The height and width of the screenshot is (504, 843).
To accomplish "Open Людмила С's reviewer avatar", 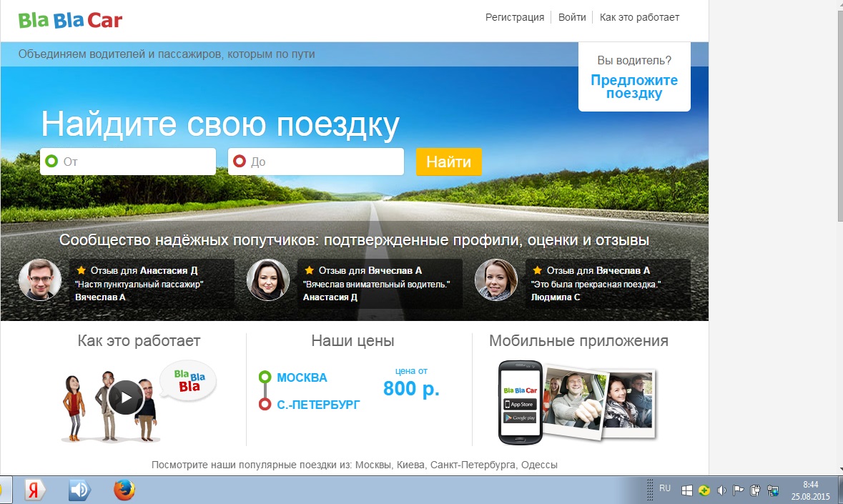I will (496, 280).
